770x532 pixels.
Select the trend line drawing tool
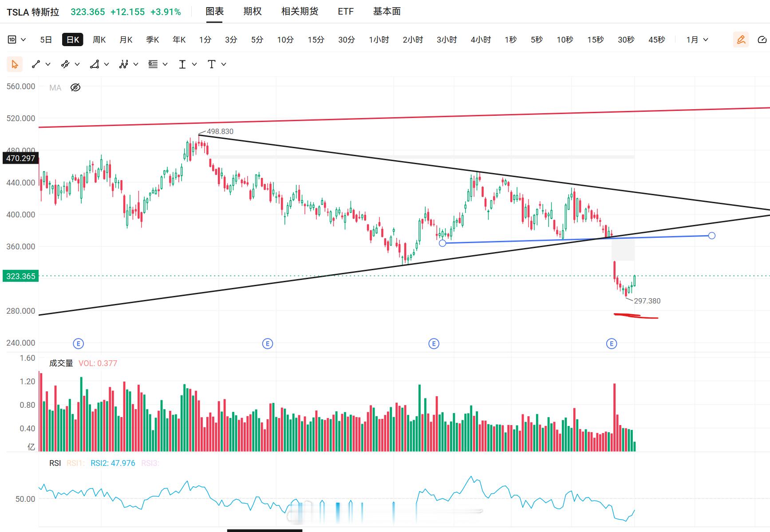pos(36,64)
